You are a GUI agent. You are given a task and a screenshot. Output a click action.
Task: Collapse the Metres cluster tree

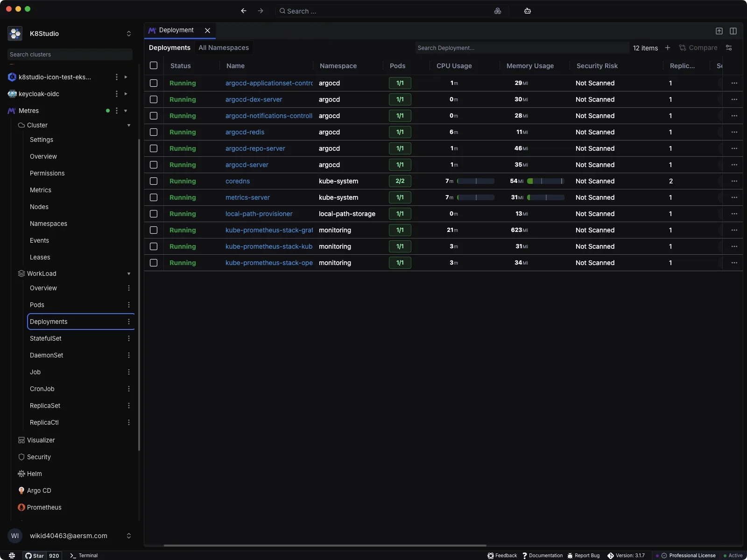[126, 111]
